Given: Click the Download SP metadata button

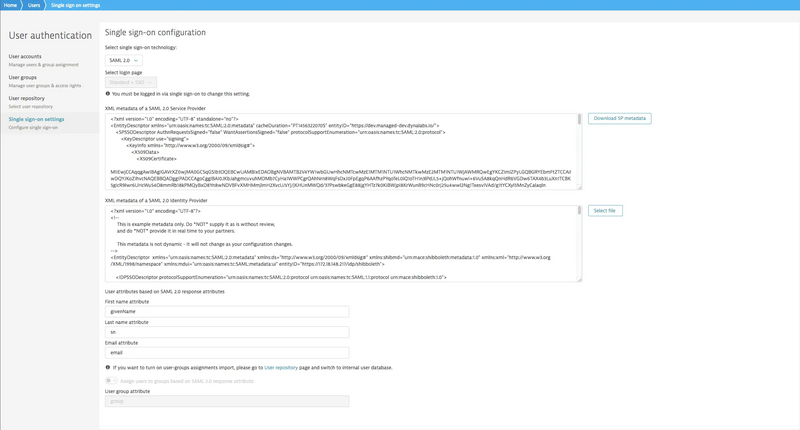Looking at the screenshot, I should pyautogui.click(x=619, y=118).
